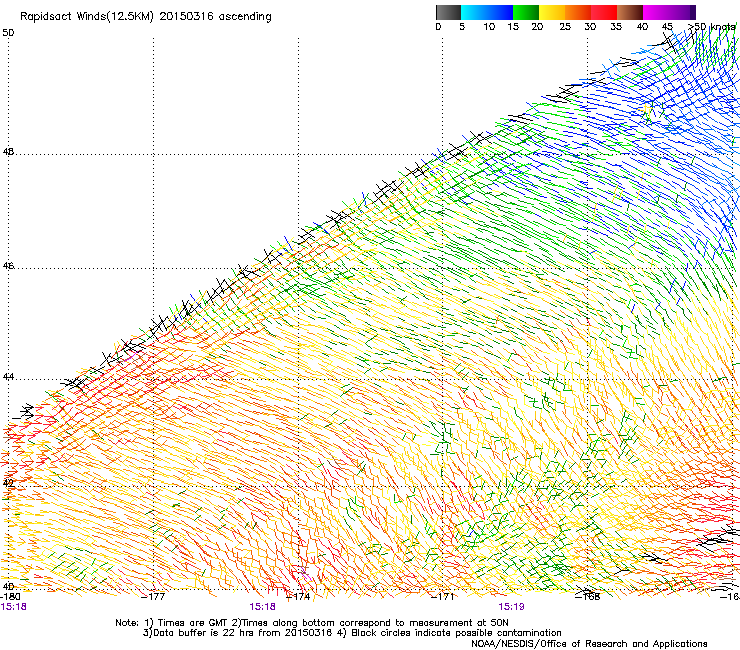Click the longitude label '-174'
740x650 pixels.
[x=298, y=597]
